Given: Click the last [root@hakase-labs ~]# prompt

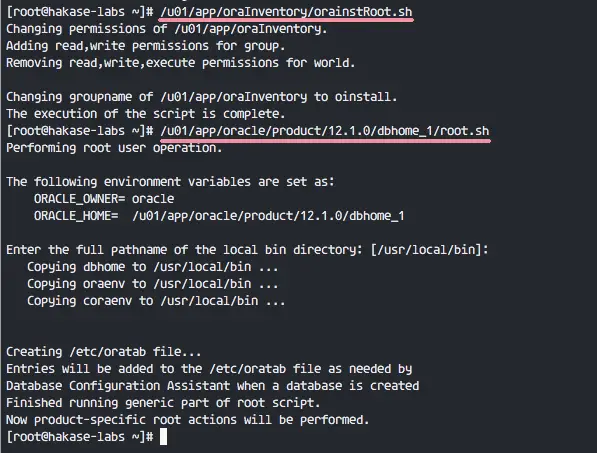Looking at the screenshot, I should point(80,437).
